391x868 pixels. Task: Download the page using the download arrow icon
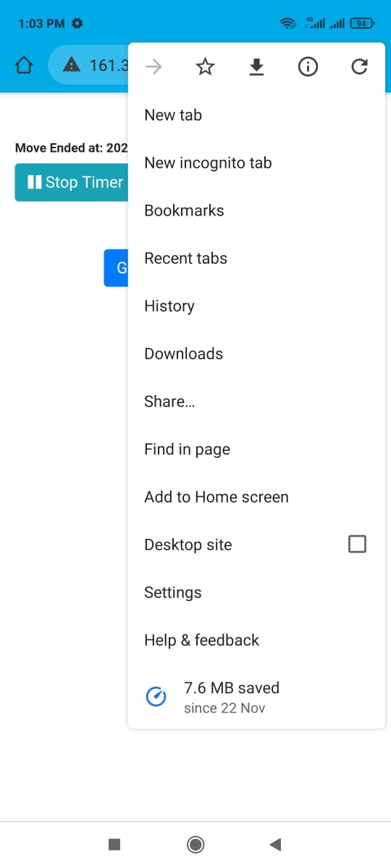(x=256, y=67)
